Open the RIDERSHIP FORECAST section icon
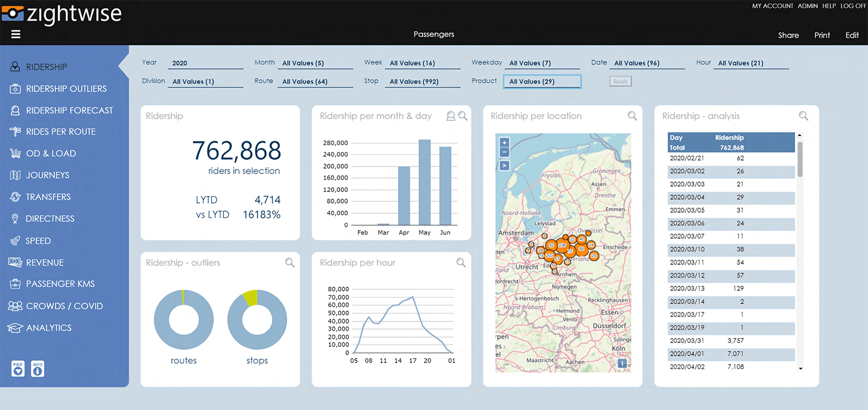The height and width of the screenshot is (410, 868). [16, 110]
